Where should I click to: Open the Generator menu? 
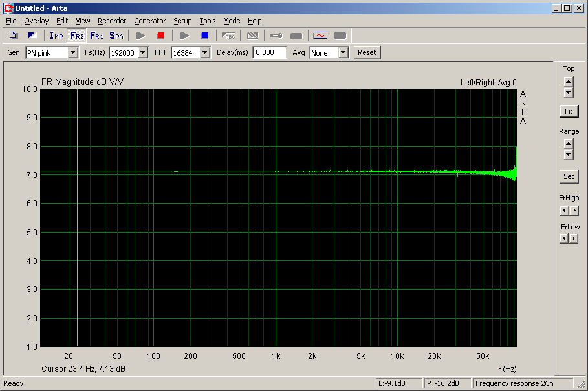click(x=149, y=21)
